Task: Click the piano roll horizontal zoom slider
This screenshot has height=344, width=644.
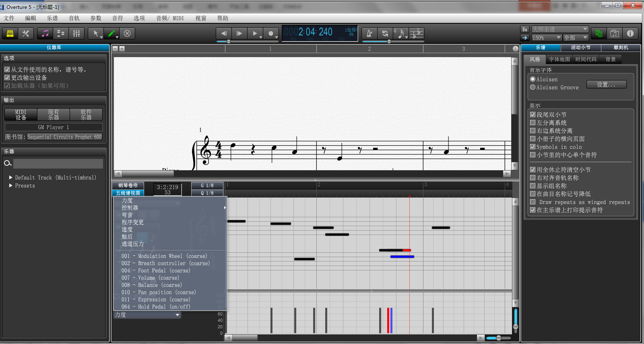Action: (499, 338)
